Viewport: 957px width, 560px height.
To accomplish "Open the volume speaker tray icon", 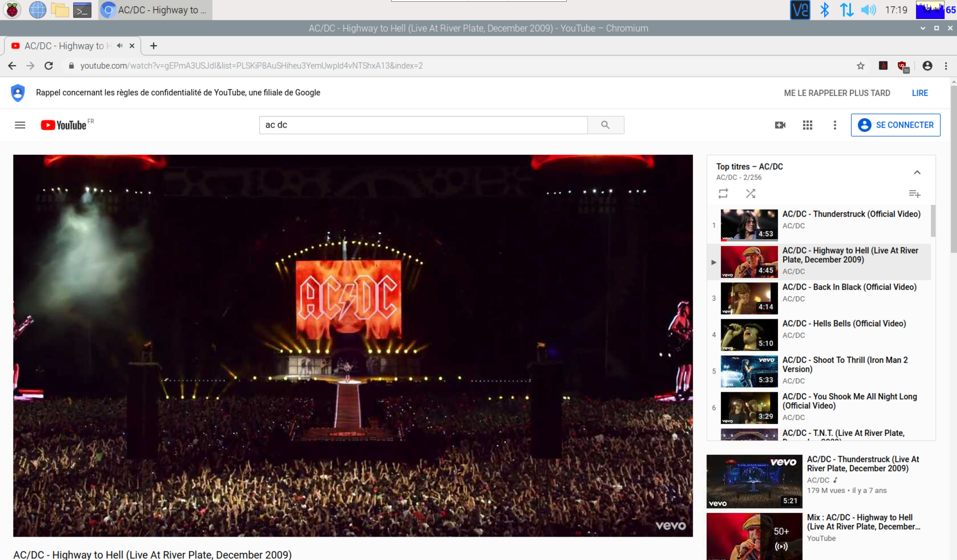I will click(868, 10).
